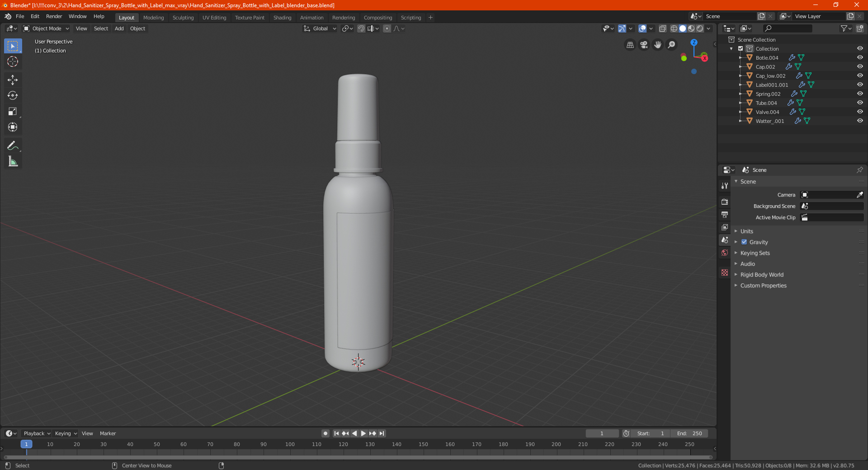Viewport: 868px width, 470px height.
Task: Hide Botle.004 with its eye icon
Action: 860,58
